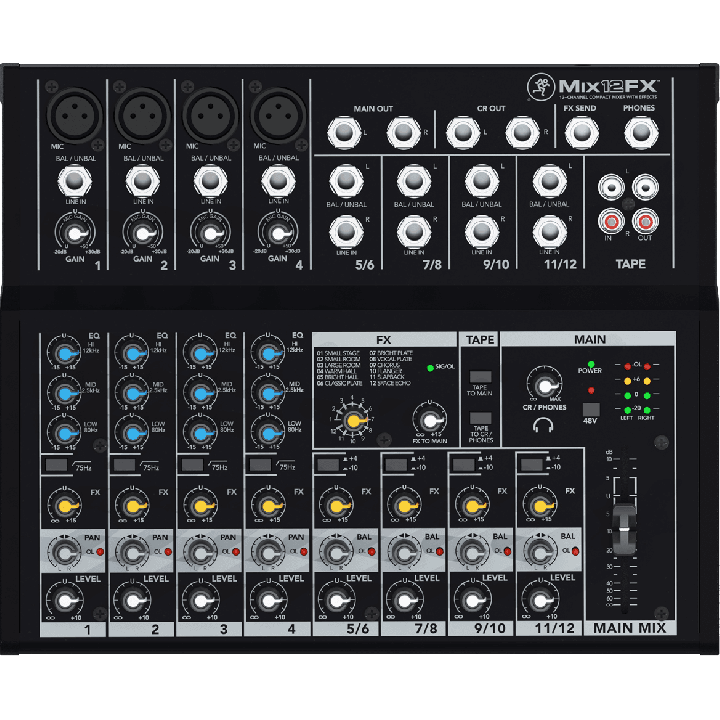Click the channel 2 PAN knob

pos(133,553)
